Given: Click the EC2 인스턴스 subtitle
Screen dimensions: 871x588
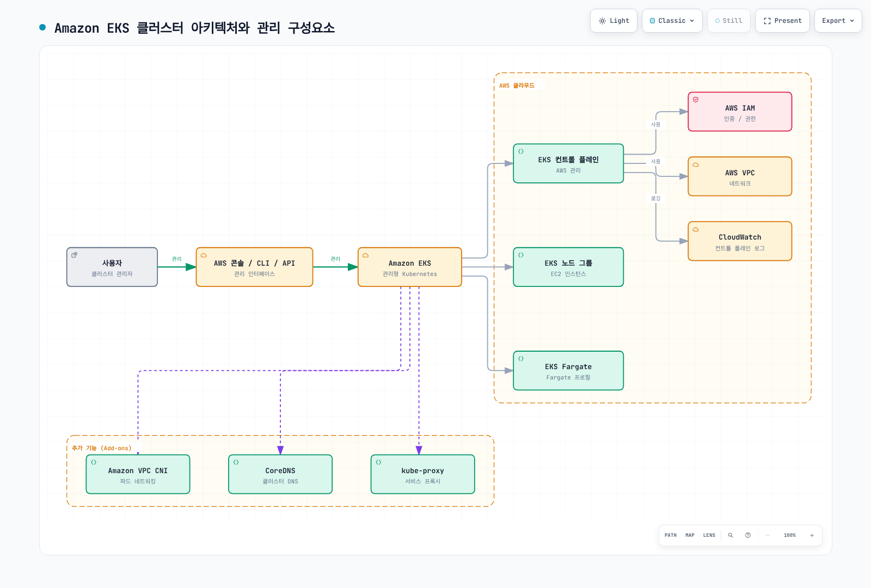Looking at the screenshot, I should click(x=568, y=274).
